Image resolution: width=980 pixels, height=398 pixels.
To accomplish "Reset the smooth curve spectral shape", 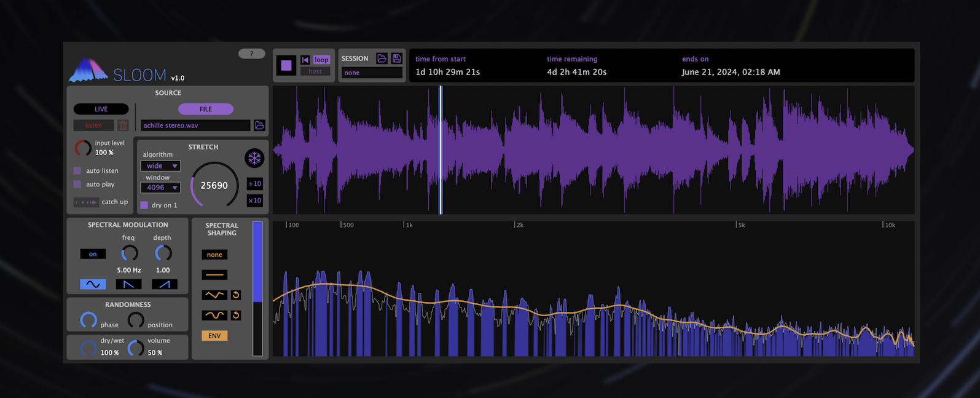I will 235,316.
